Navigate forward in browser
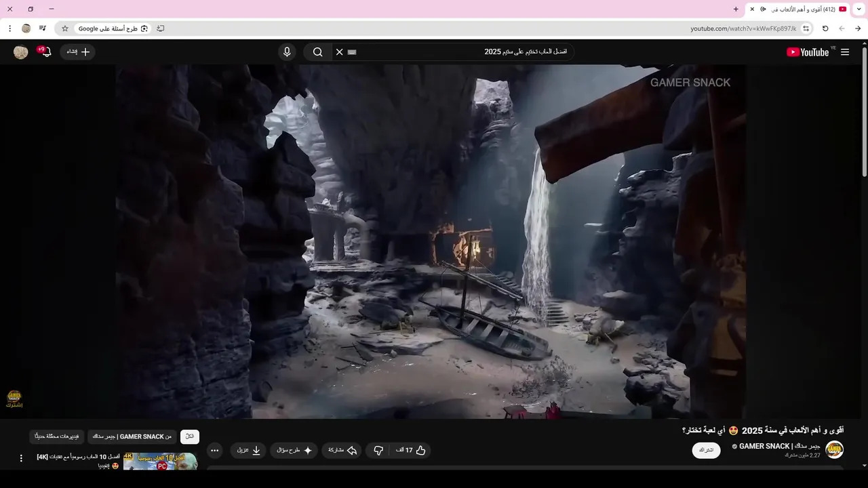 coord(842,28)
